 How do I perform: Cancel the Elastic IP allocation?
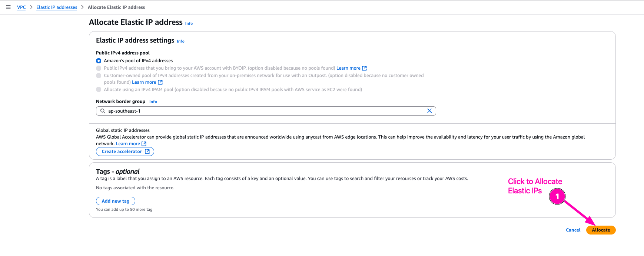[x=573, y=230]
